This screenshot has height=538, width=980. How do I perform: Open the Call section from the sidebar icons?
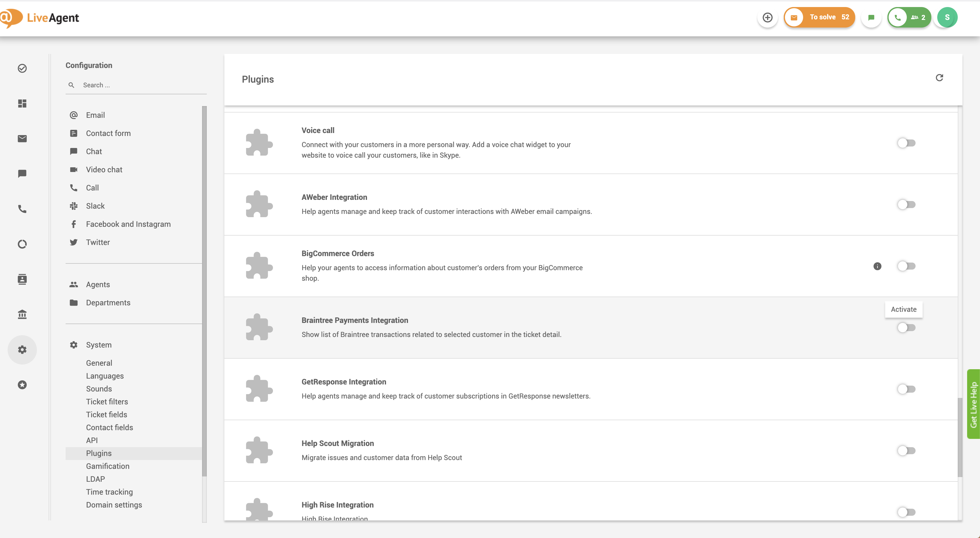(22, 209)
